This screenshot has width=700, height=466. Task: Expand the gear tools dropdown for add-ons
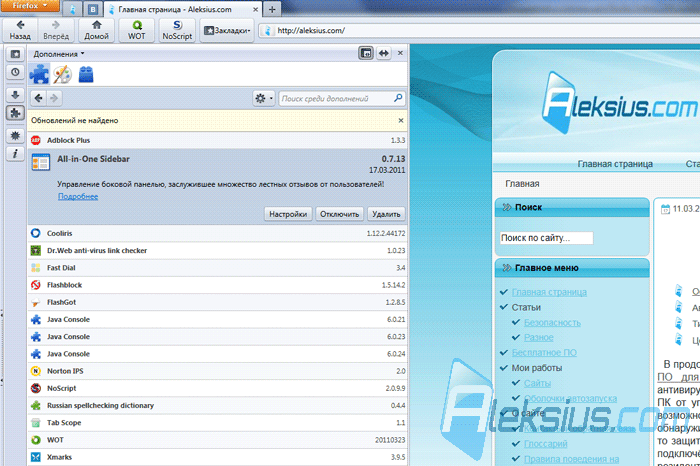pyautogui.click(x=263, y=98)
